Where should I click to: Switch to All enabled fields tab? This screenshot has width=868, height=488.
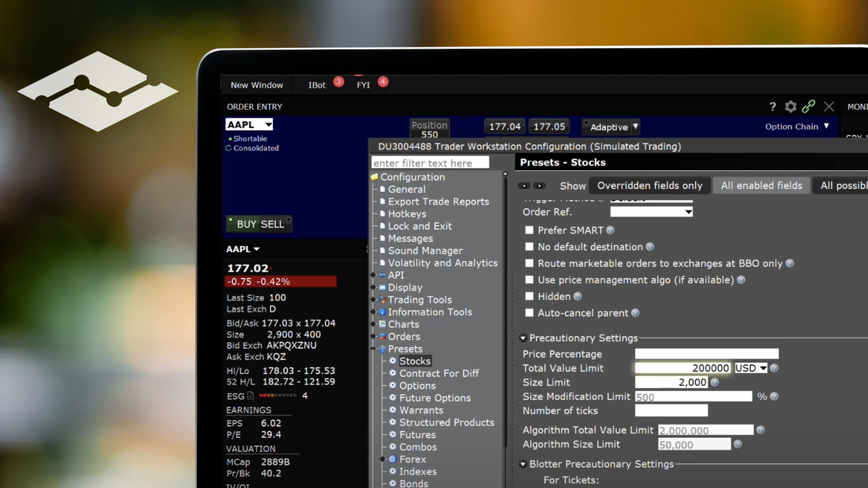(761, 186)
